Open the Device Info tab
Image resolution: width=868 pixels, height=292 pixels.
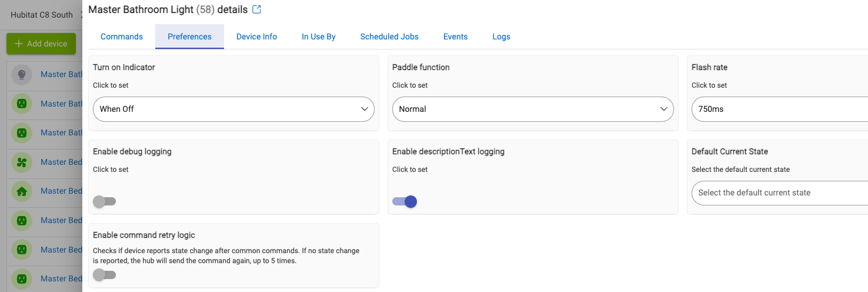click(256, 36)
